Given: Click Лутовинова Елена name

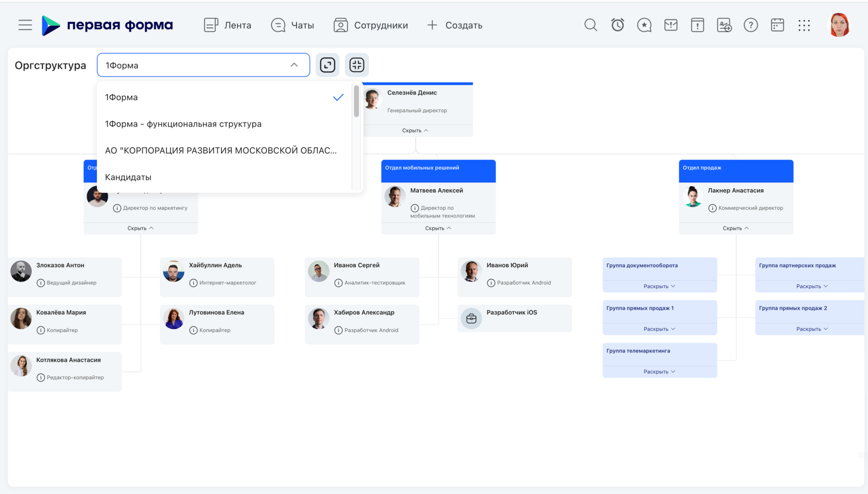Looking at the screenshot, I should (216, 313).
